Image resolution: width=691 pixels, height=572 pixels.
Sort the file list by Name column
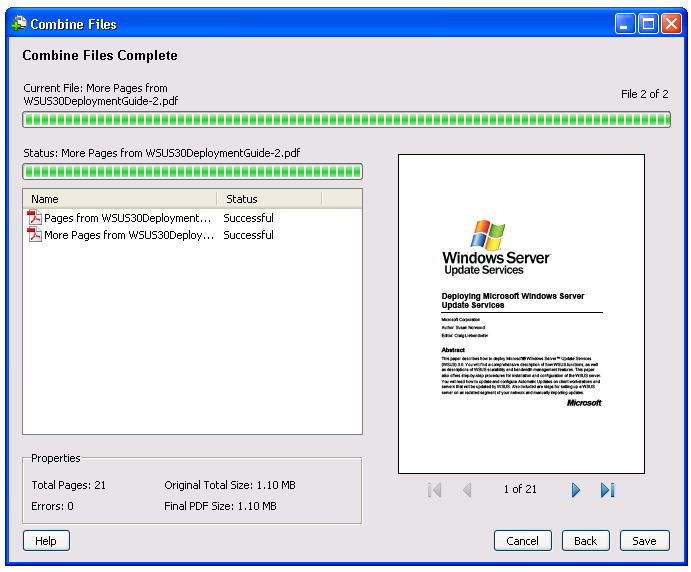point(120,199)
